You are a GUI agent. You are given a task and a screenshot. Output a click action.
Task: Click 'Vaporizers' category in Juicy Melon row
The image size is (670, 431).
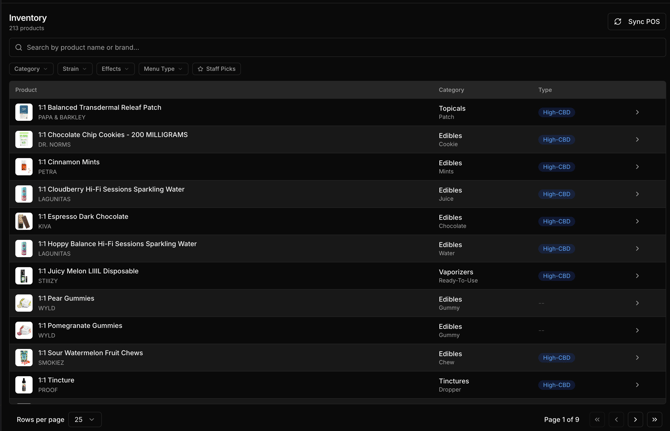[x=456, y=272]
